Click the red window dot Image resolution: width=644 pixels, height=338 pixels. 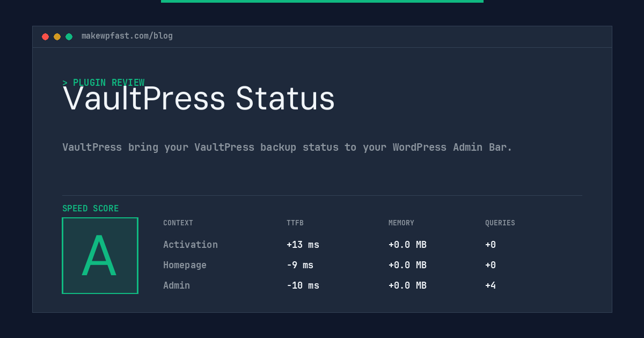point(45,36)
